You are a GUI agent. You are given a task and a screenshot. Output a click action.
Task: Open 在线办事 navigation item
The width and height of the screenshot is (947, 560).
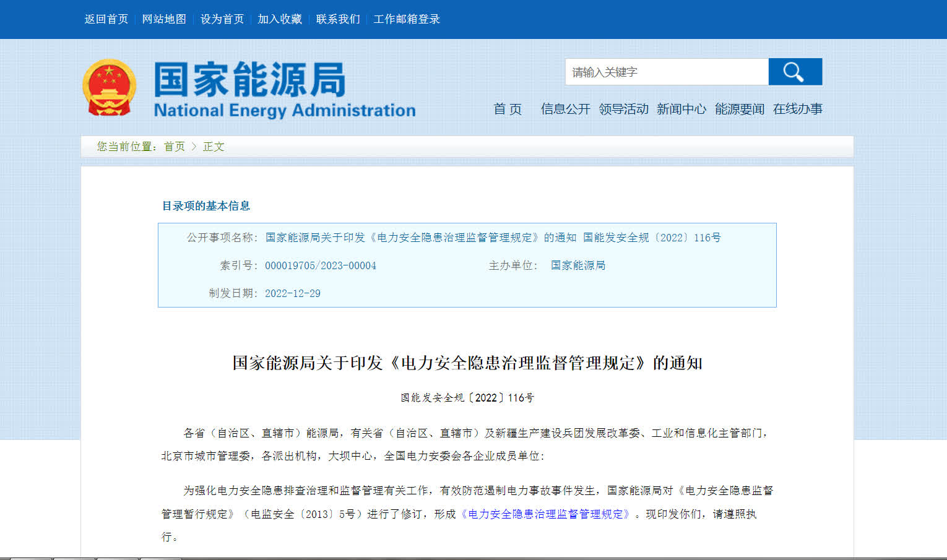point(798,109)
